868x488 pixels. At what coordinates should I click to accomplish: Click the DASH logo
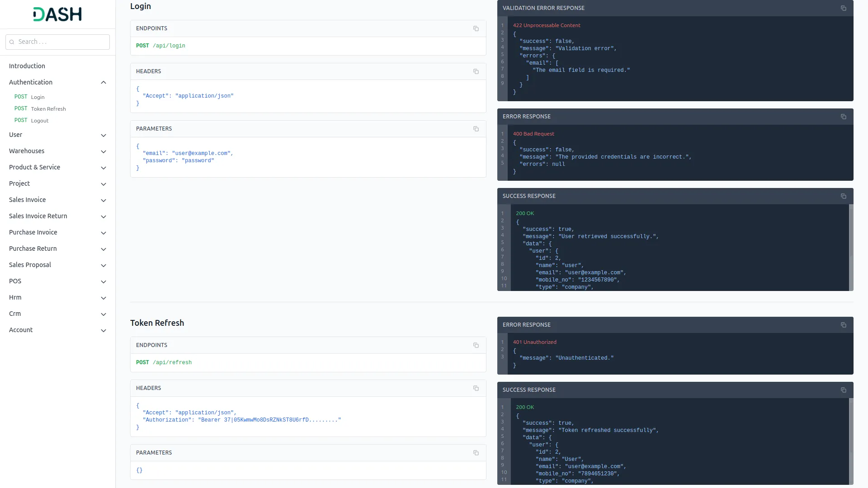tap(57, 14)
